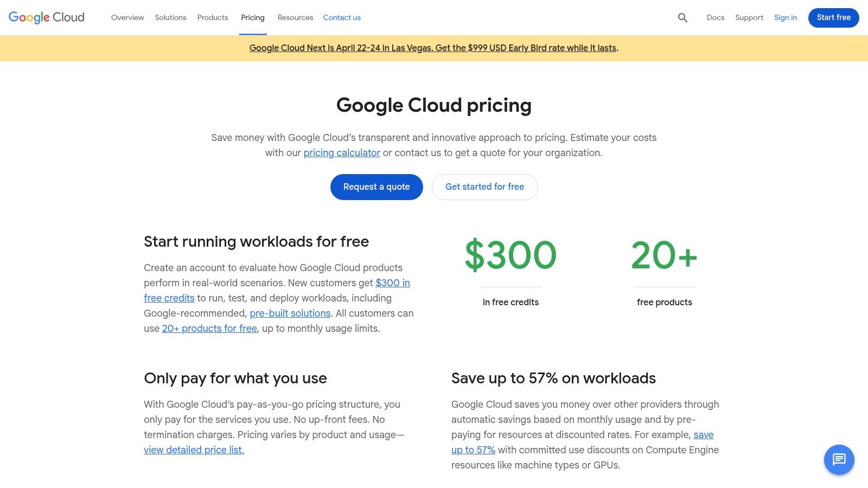
Task: Select the Pricing tab in the navigation
Action: click(x=252, y=17)
